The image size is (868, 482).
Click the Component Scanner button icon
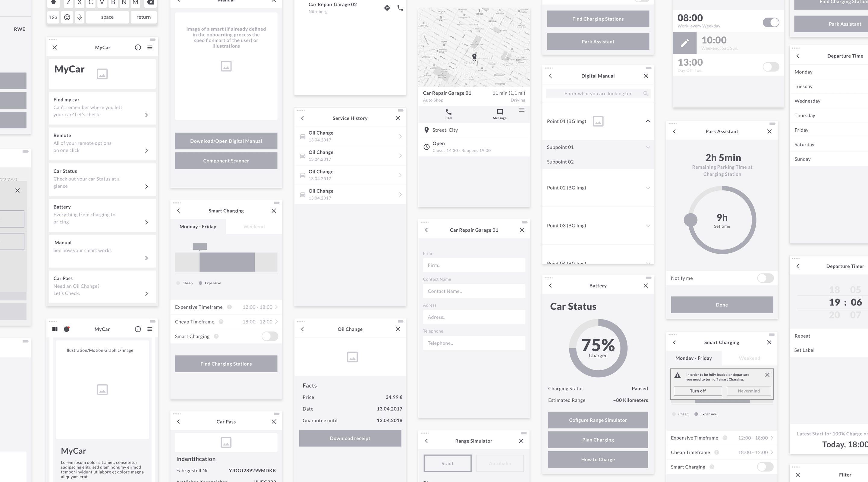226,160
